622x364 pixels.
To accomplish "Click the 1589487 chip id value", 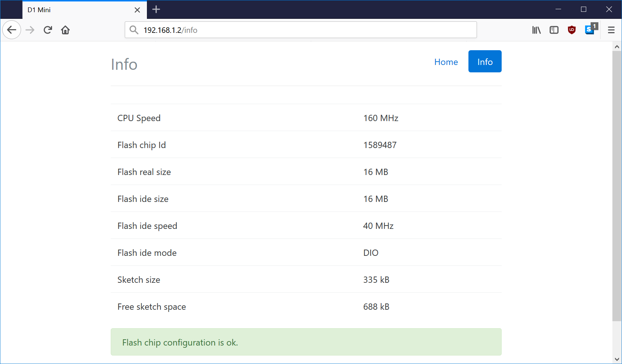I will click(380, 145).
